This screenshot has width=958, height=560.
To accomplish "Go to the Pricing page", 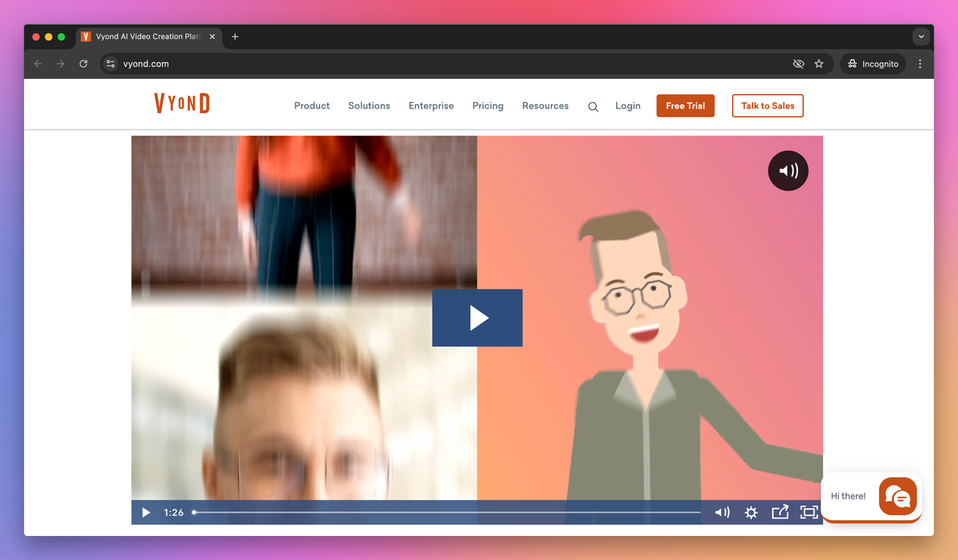I will click(488, 105).
